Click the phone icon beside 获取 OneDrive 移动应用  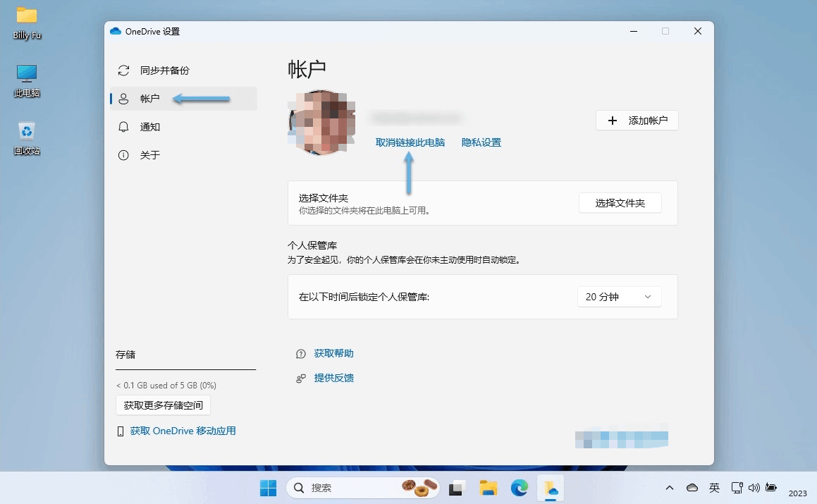[121, 431]
